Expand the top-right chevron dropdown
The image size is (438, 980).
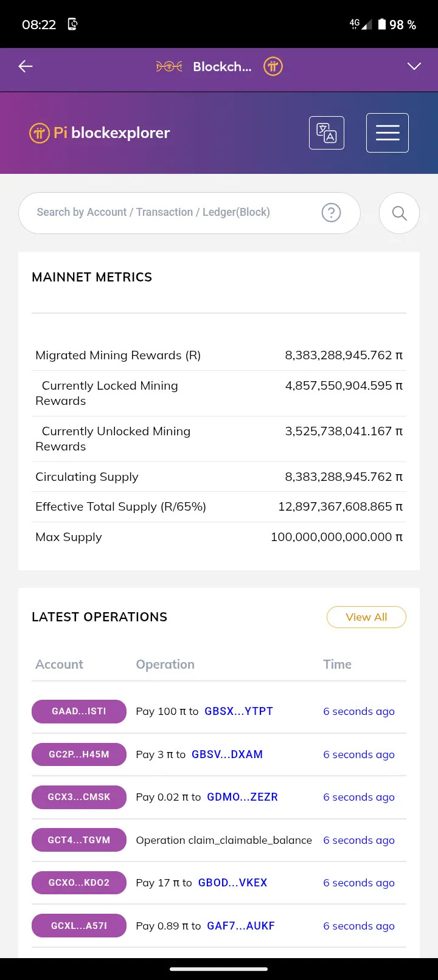point(414,67)
